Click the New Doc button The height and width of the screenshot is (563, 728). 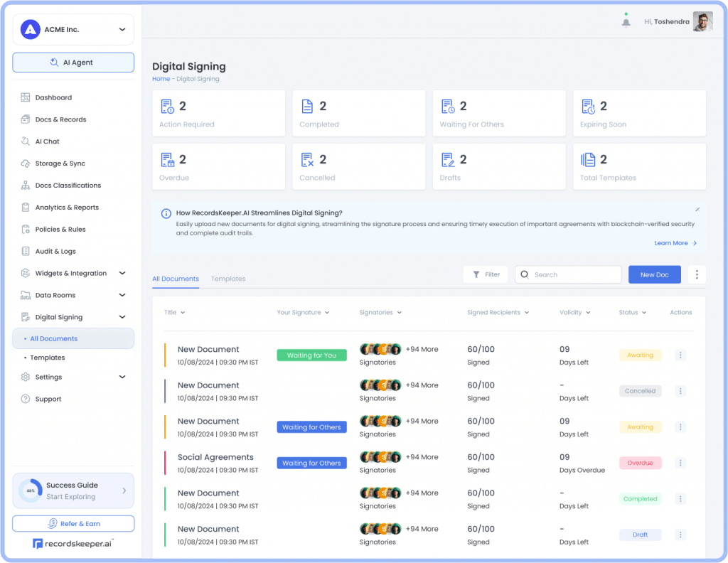click(x=654, y=274)
